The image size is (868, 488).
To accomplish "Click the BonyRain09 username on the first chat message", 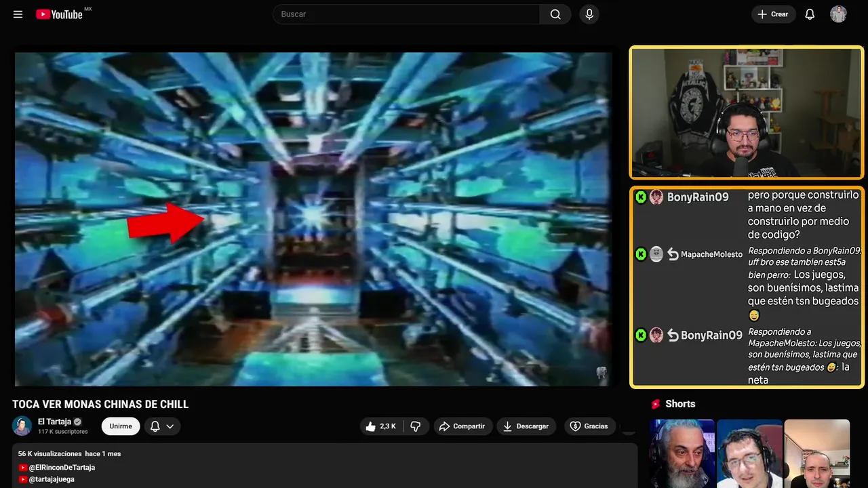I will coord(698,197).
